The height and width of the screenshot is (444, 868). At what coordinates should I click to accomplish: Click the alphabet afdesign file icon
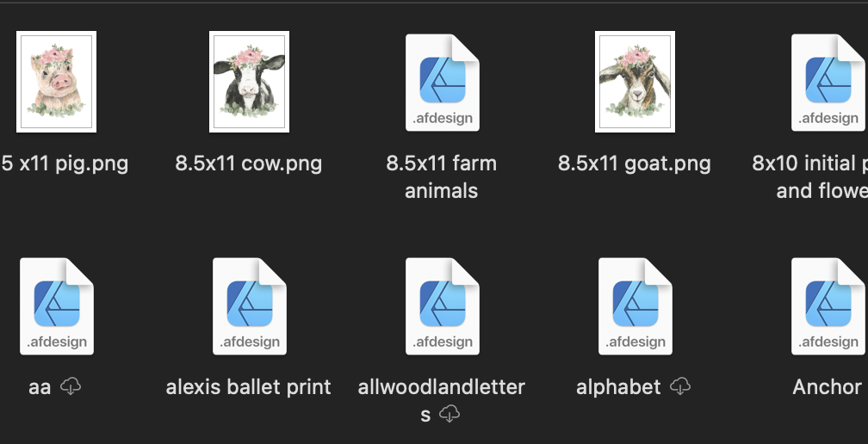coord(635,305)
